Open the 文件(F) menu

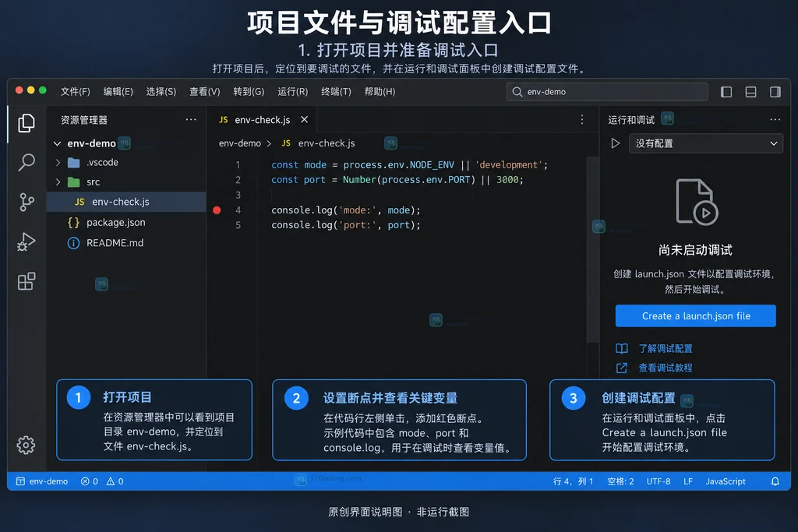click(x=76, y=92)
